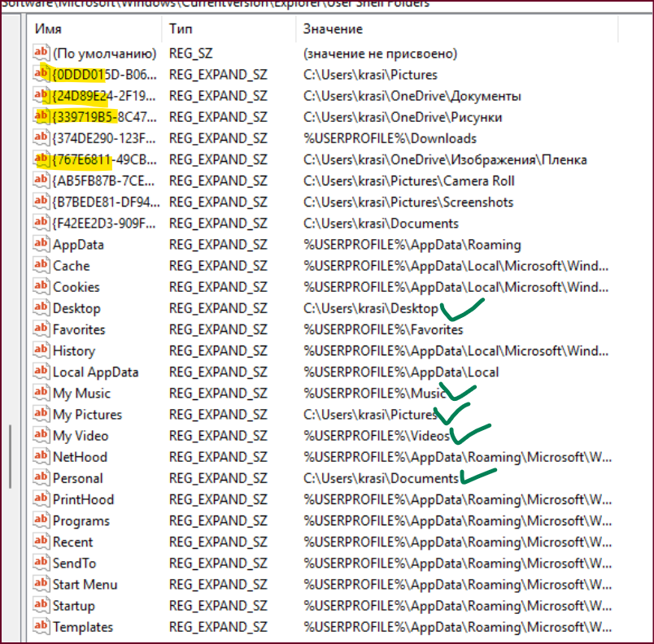Click the C:\Users\krasi\Desktop data cell
654x644 pixels.
(x=371, y=308)
